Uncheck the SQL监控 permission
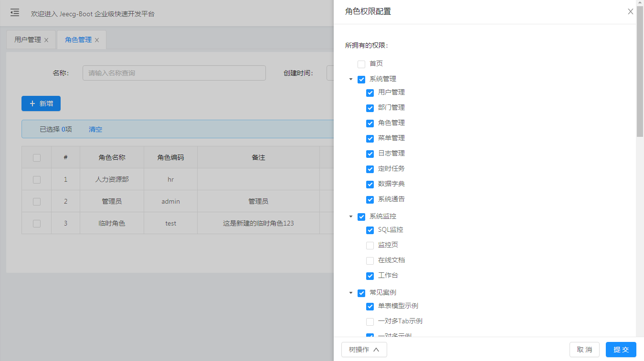Screen dimensions: 644x361 click(370, 230)
